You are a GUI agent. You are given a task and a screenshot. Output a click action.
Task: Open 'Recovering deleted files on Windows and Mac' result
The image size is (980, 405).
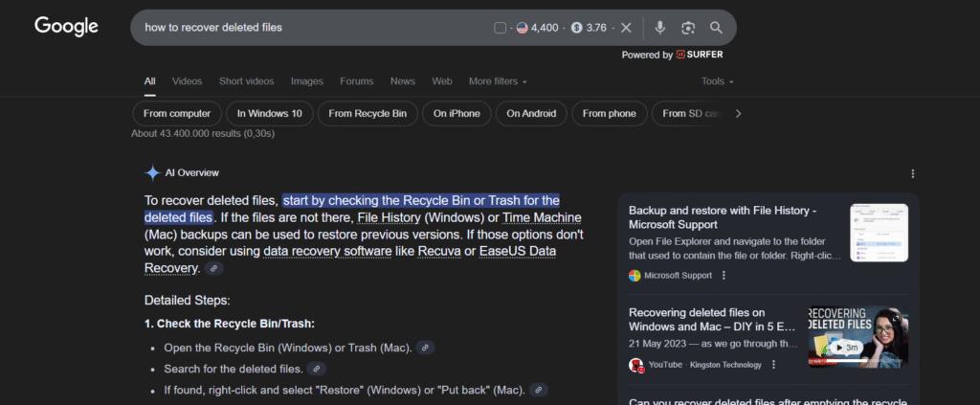coord(712,320)
